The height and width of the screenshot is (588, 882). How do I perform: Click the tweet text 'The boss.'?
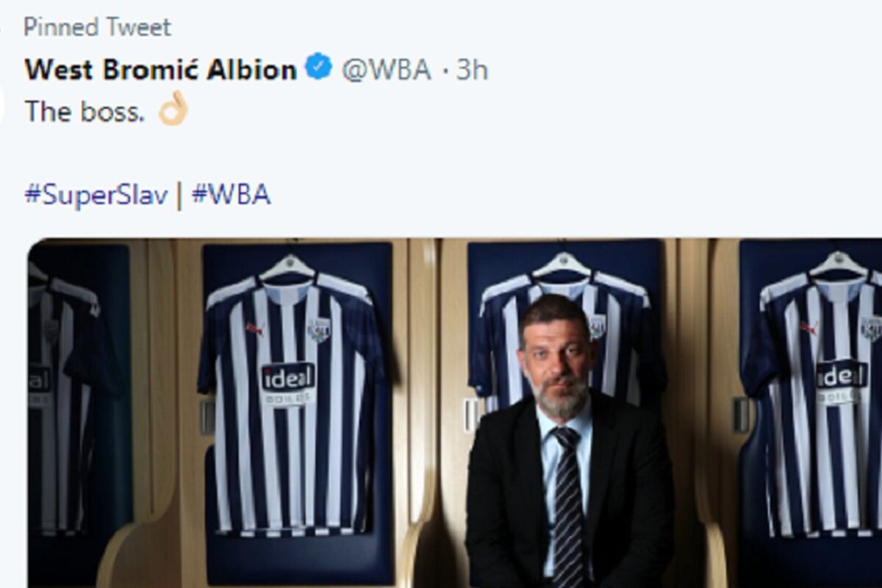(85, 111)
